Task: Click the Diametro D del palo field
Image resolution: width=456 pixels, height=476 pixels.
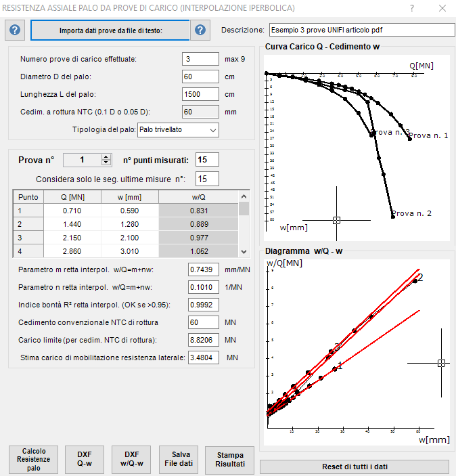Action: [x=200, y=77]
